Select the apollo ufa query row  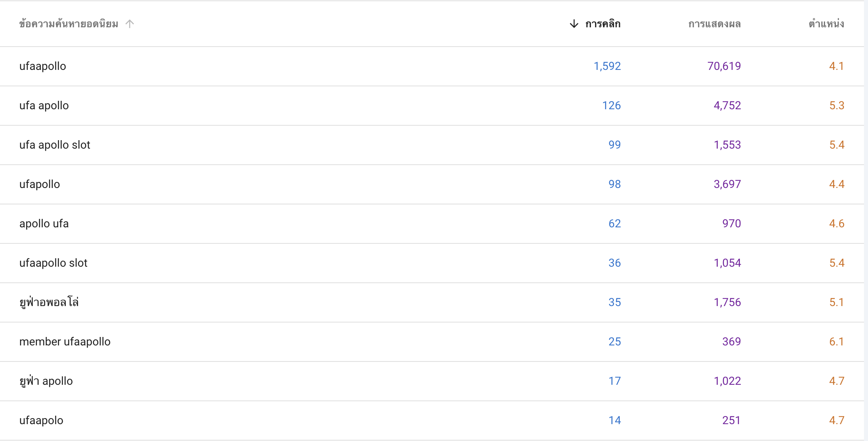[432, 224]
